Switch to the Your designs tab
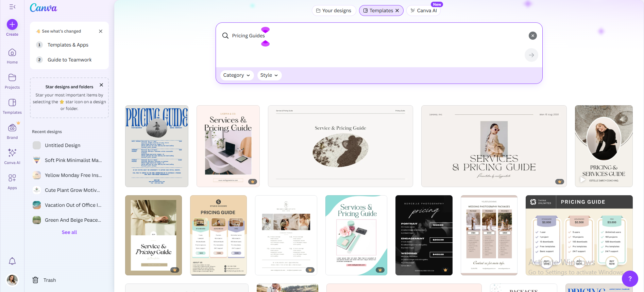 (x=334, y=11)
